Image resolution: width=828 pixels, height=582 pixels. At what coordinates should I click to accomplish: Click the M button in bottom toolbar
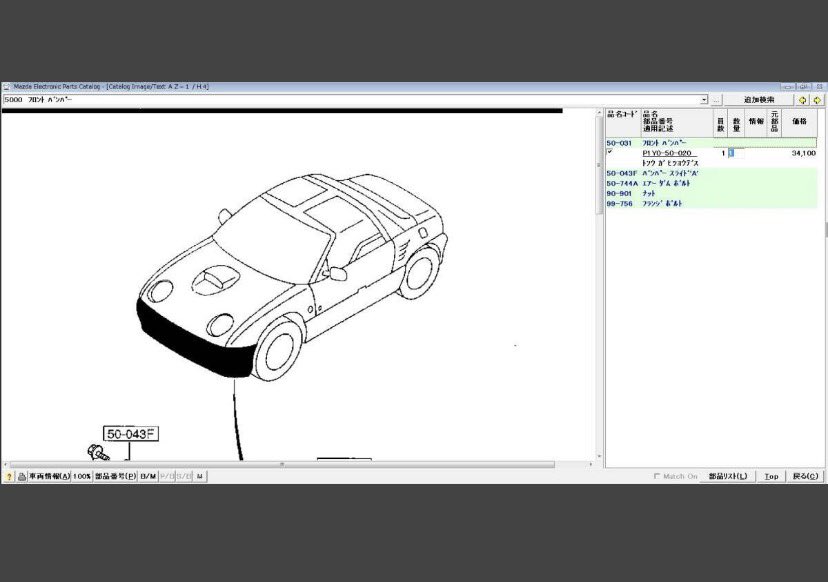[200, 476]
